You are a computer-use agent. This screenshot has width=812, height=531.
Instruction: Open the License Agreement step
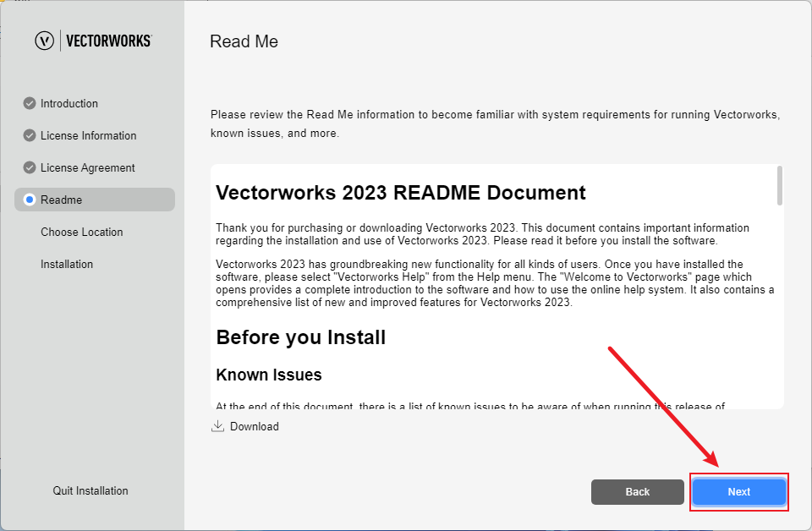coord(87,167)
